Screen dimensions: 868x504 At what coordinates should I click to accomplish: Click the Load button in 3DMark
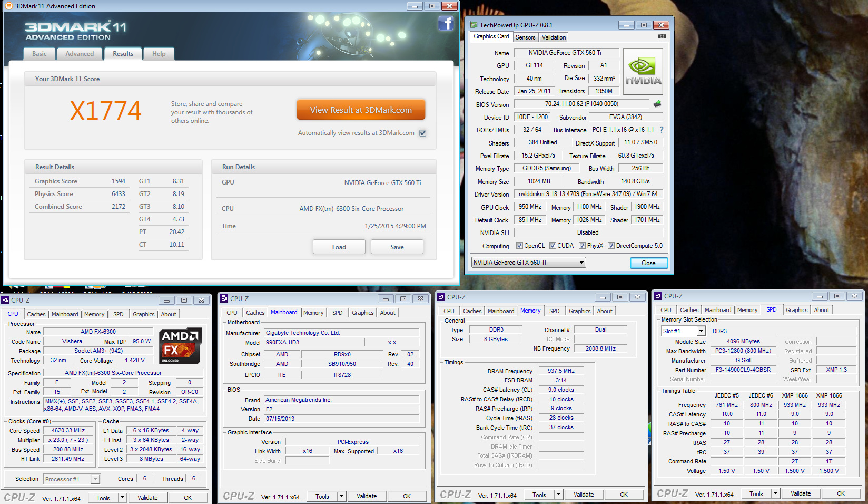[x=339, y=247]
